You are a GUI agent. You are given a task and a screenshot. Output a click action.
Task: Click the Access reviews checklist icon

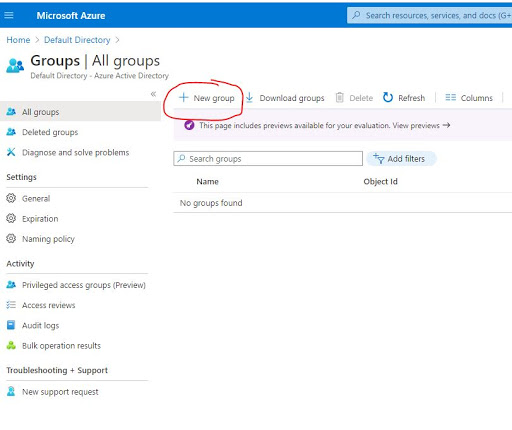coord(11,305)
